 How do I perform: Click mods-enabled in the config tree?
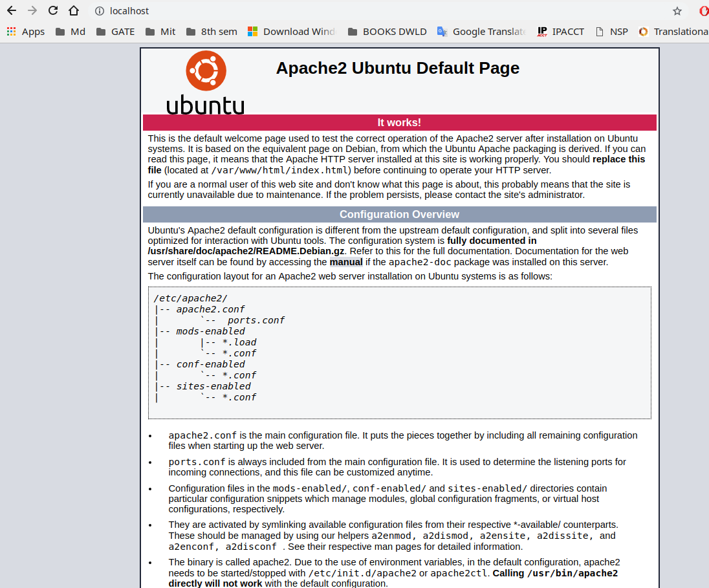(x=210, y=331)
